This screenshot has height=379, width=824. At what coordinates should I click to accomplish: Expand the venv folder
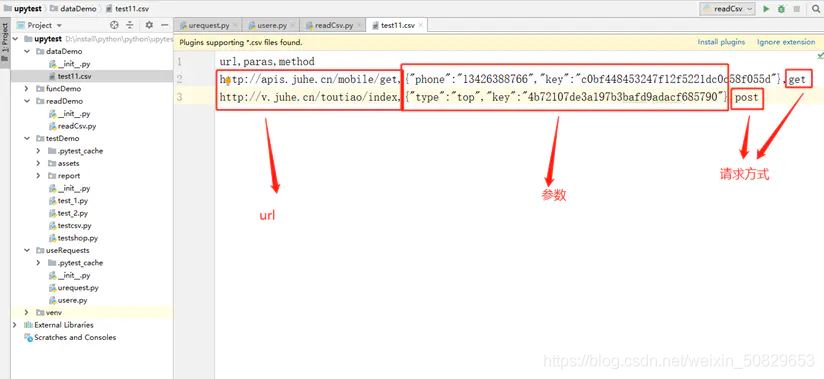click(26, 312)
